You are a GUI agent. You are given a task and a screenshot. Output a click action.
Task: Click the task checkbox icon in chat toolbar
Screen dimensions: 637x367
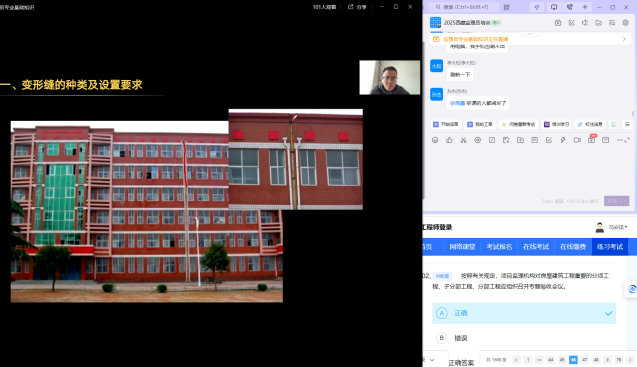click(549, 140)
